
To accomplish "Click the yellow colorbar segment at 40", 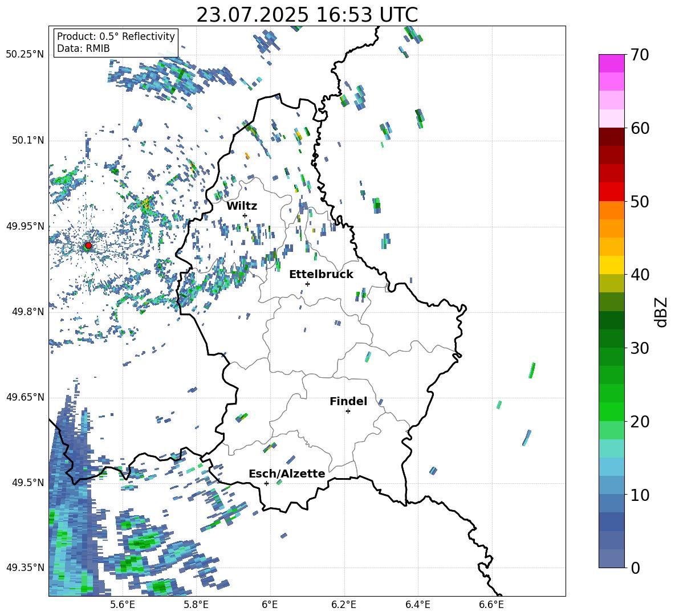I will [612, 265].
